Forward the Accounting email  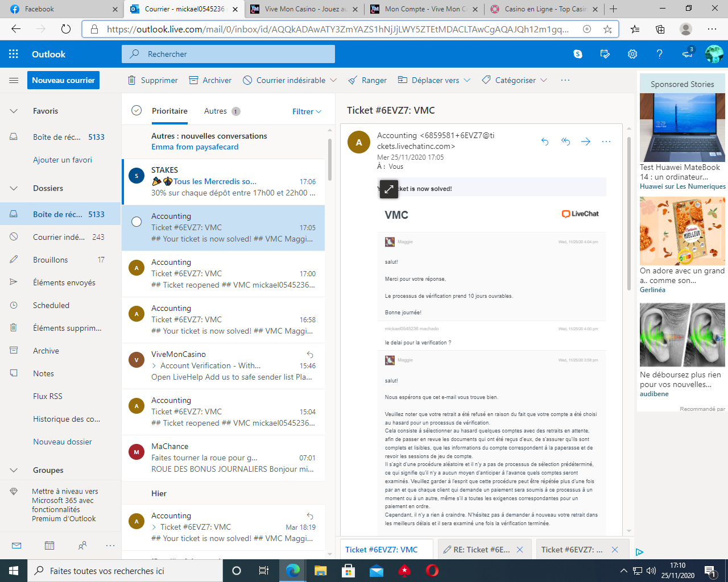pos(586,142)
